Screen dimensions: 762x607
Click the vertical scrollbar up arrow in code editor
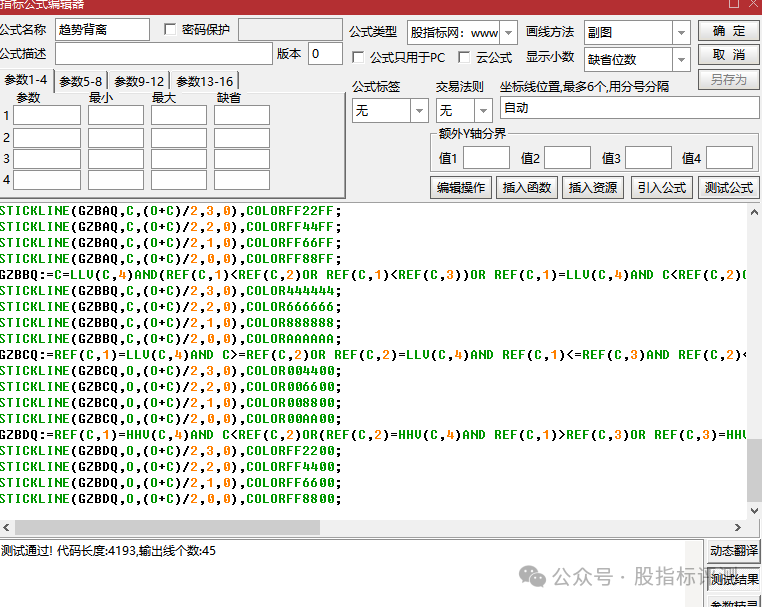pyautogui.click(x=754, y=212)
